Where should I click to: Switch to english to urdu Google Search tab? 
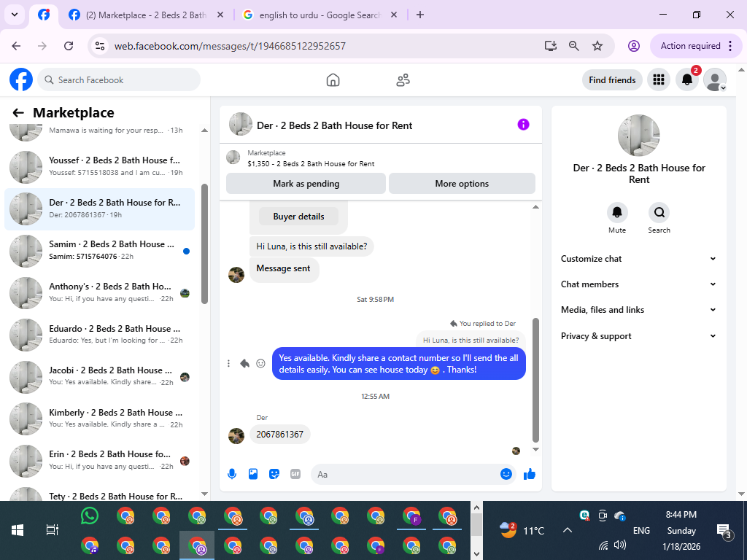coord(320,15)
